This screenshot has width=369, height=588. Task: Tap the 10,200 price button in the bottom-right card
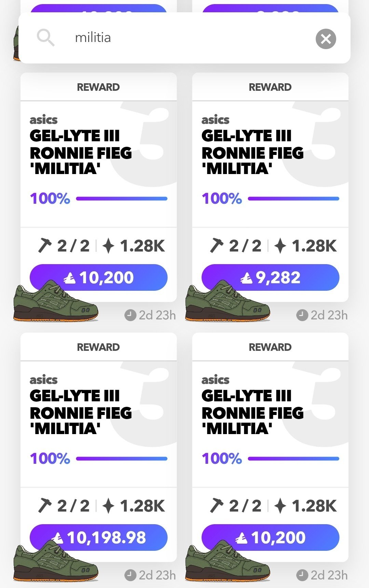[x=270, y=537]
